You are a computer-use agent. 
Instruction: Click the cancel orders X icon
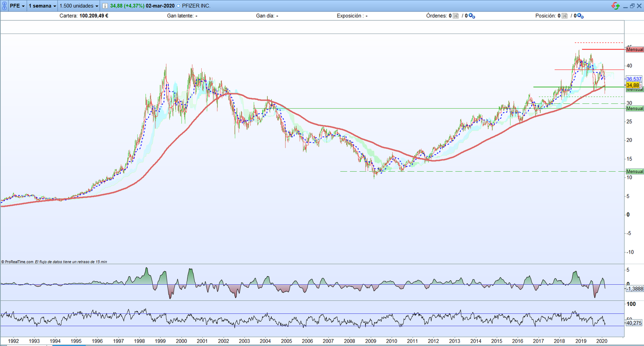(456, 16)
